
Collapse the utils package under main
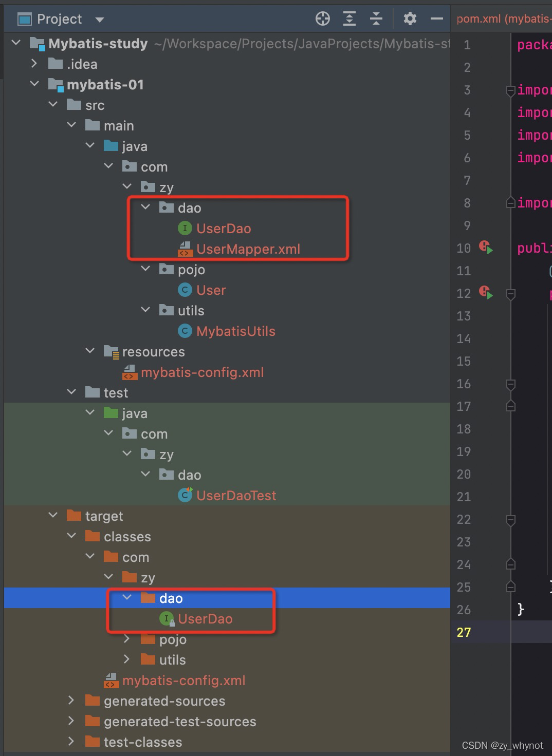tap(145, 310)
